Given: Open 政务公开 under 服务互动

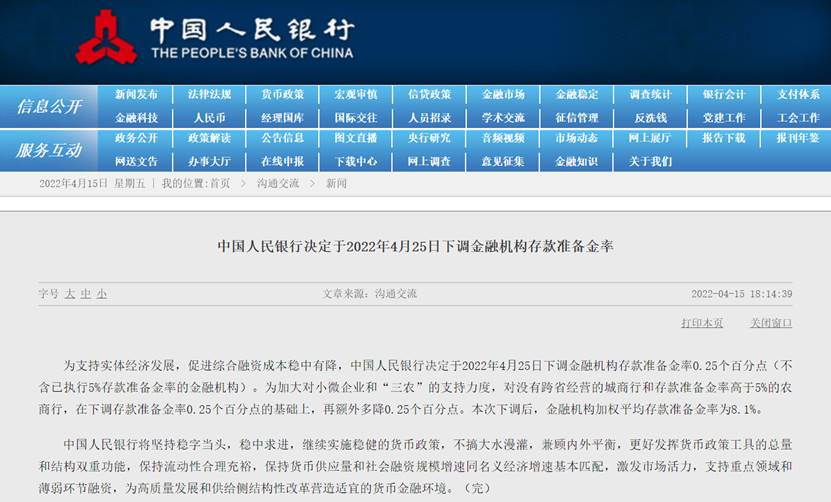Looking at the screenshot, I should click(x=136, y=139).
